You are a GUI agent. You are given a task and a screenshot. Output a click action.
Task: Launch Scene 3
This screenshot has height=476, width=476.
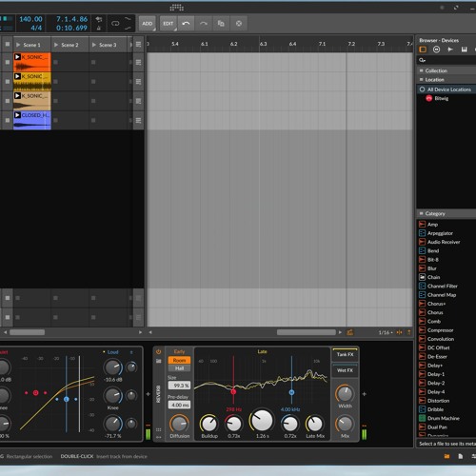(x=94, y=45)
